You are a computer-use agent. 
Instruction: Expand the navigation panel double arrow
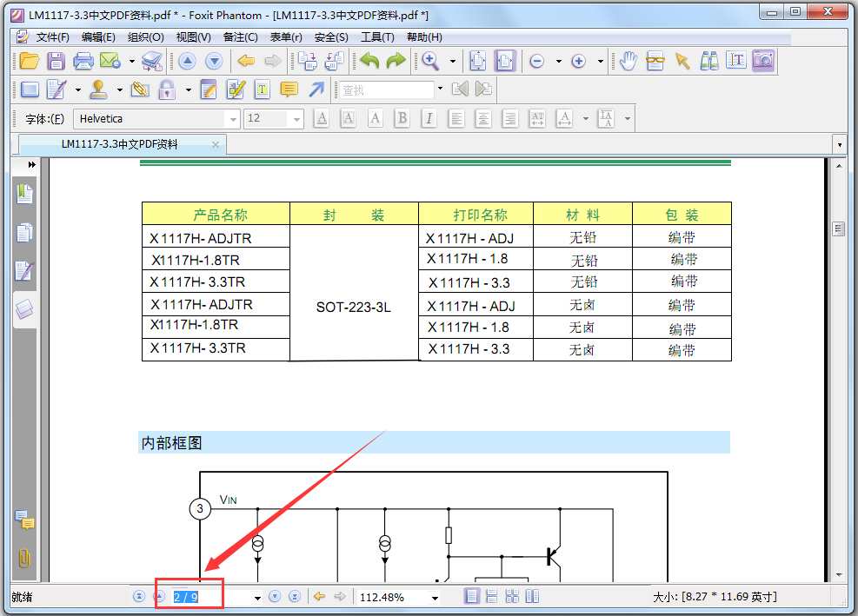pos(32,164)
